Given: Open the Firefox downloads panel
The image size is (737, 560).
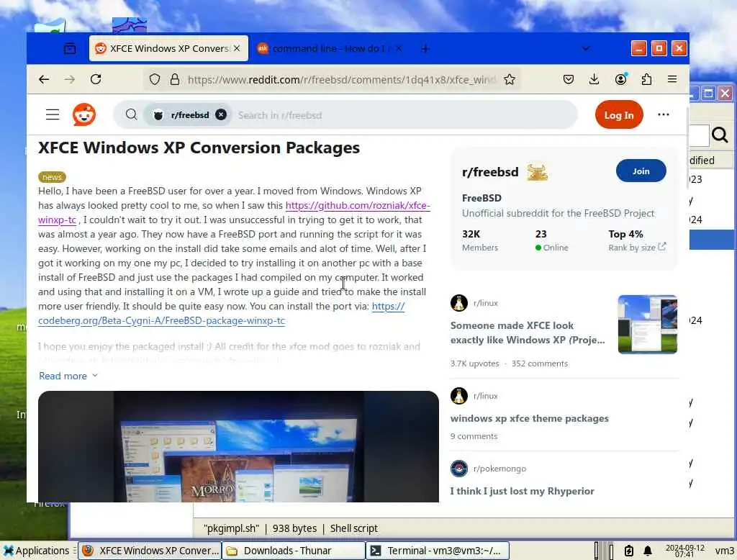Looking at the screenshot, I should tap(594, 79).
